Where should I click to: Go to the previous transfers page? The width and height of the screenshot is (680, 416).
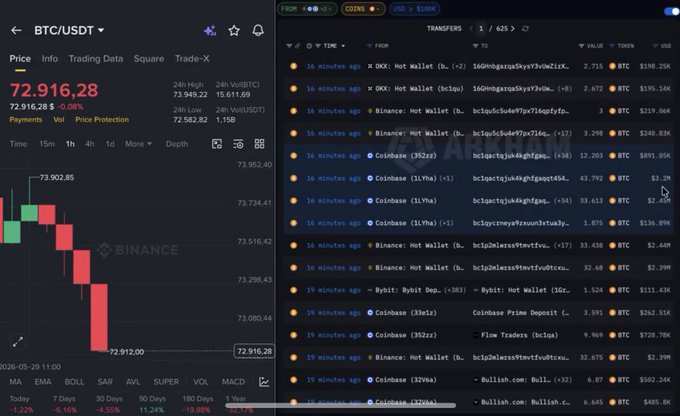pyautogui.click(x=471, y=29)
